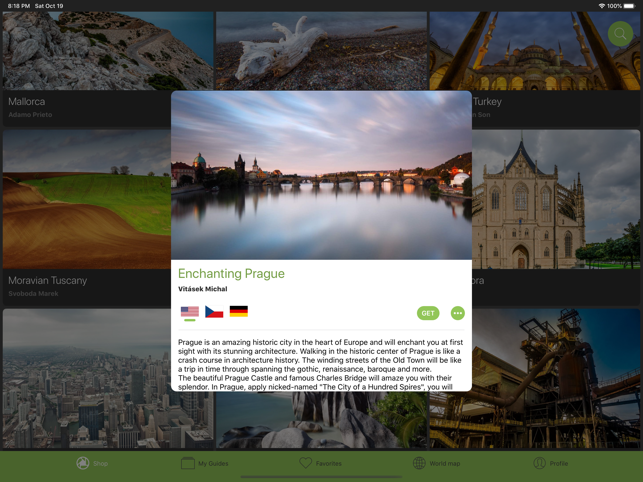
Task: Tap the battery indicator in status bar
Action: click(x=629, y=6)
